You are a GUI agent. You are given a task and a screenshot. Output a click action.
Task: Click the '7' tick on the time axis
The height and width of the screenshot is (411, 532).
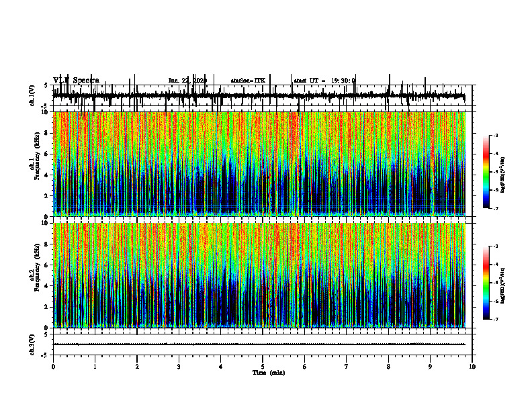347,367
